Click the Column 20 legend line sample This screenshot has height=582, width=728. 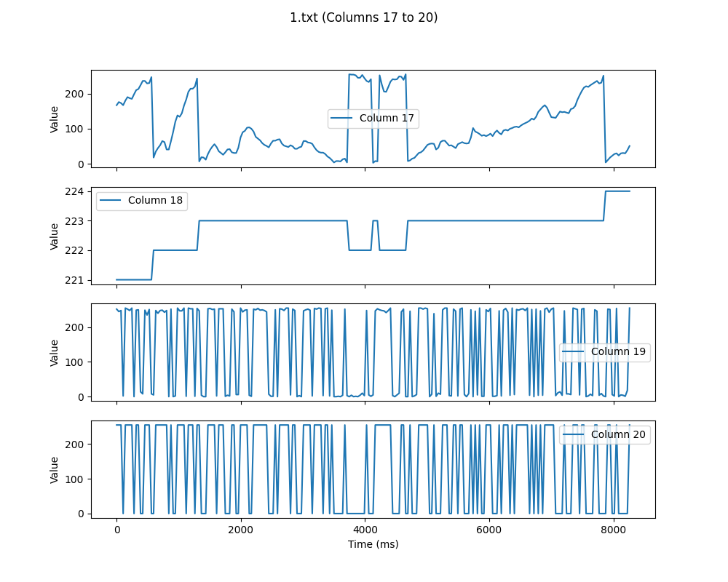tap(574, 435)
